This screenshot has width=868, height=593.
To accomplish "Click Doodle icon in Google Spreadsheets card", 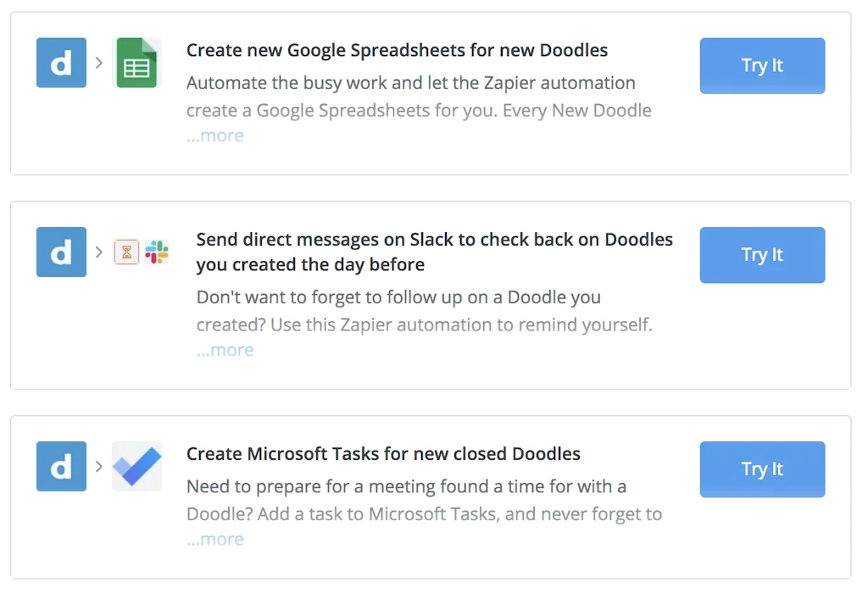I will [x=61, y=63].
